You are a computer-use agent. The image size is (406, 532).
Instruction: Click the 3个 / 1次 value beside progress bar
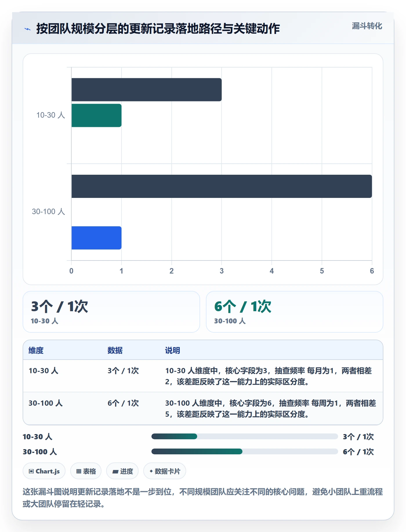[x=358, y=437]
